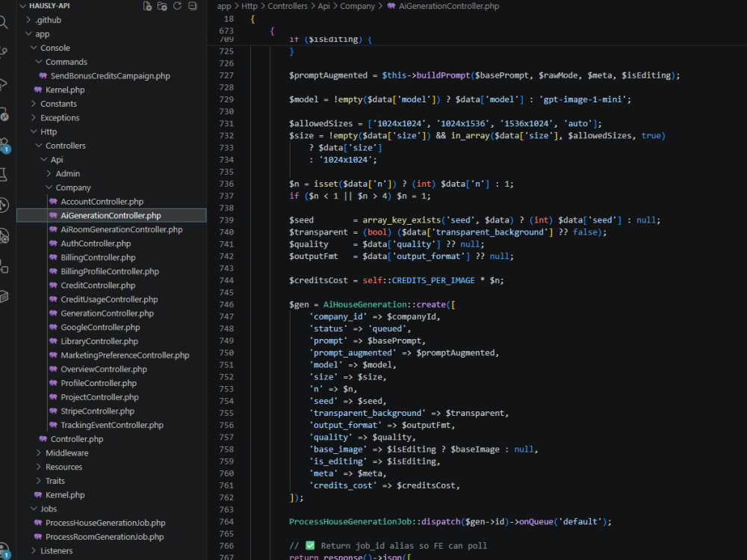
Task: Open the Run and Debug view
Action: click(4, 84)
